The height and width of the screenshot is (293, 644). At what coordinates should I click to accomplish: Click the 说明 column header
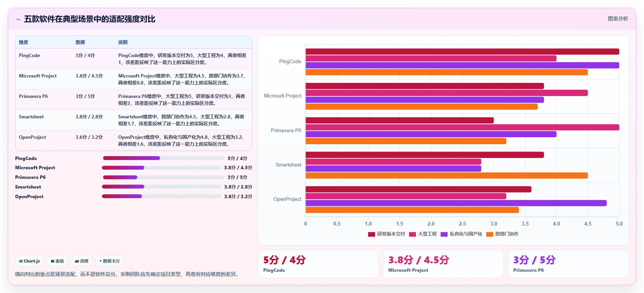(x=123, y=42)
